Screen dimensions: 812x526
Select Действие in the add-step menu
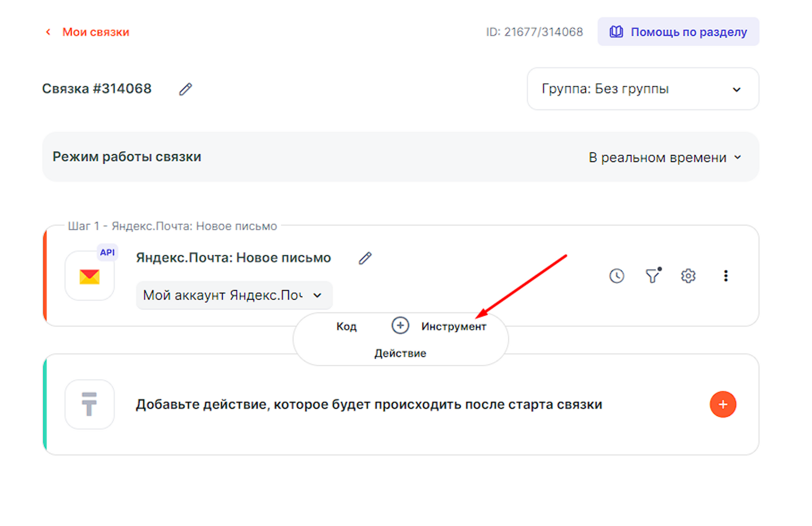point(400,353)
